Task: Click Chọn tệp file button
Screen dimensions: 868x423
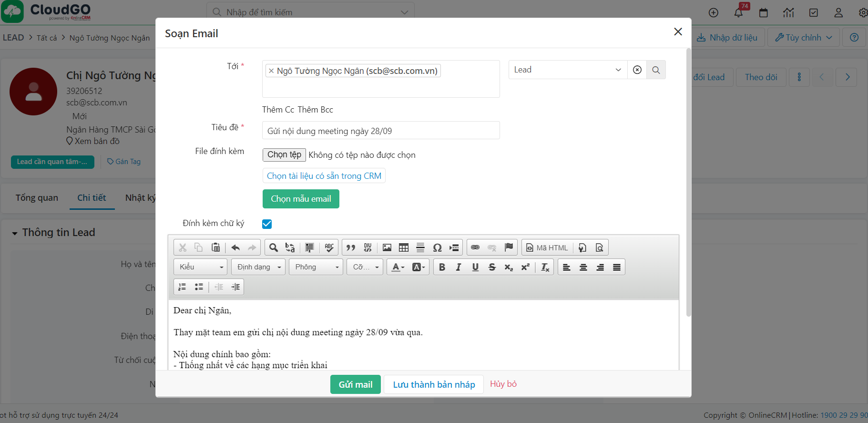Action: [284, 155]
